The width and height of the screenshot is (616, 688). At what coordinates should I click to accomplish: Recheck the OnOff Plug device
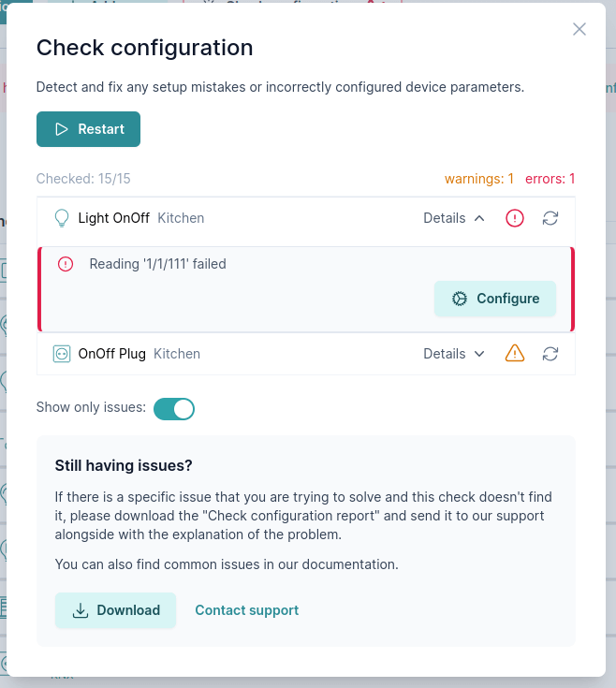tap(550, 354)
